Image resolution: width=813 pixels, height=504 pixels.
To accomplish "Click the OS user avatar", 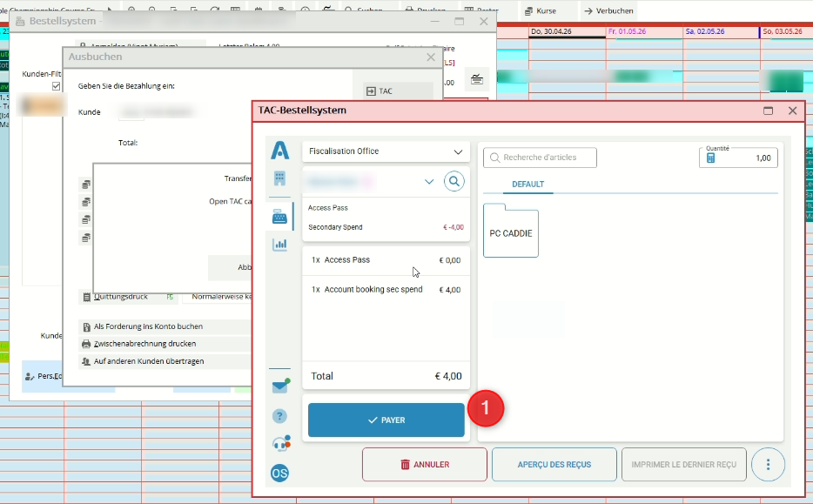I will pyautogui.click(x=279, y=473).
